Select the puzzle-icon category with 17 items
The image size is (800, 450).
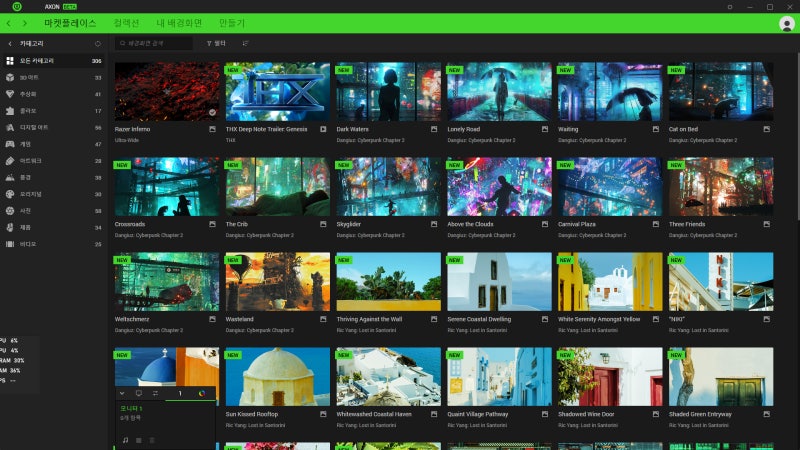tap(54, 111)
